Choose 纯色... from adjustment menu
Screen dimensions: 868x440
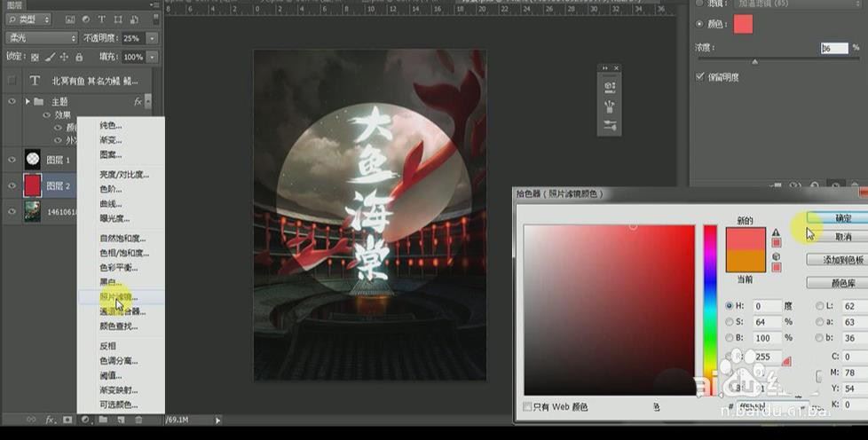pyautogui.click(x=111, y=125)
